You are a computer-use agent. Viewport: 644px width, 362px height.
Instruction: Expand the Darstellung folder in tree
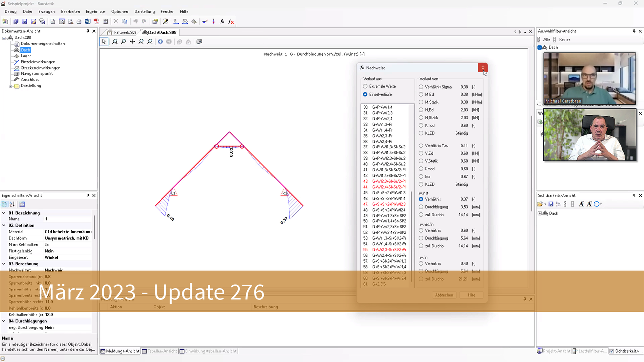(11, 86)
